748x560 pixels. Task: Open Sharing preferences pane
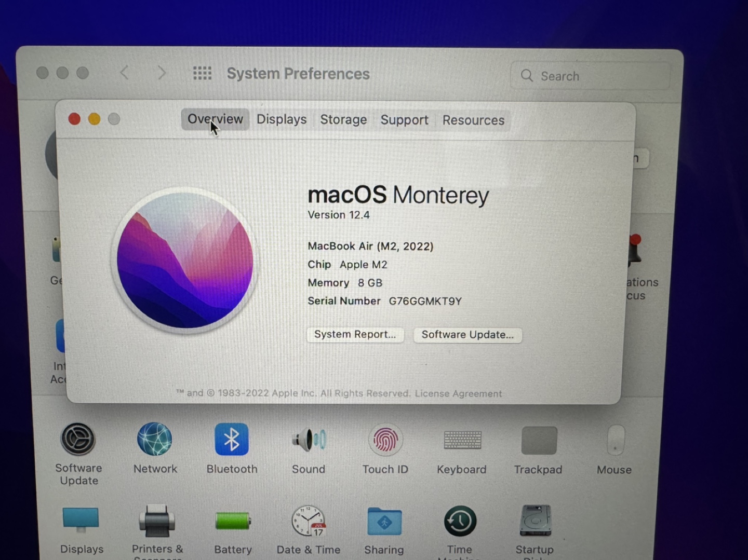(x=384, y=521)
